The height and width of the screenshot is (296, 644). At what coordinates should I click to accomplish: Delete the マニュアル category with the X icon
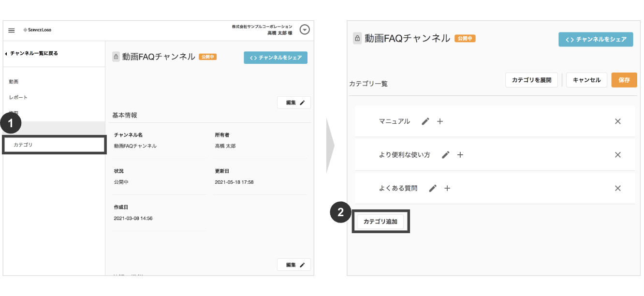click(618, 121)
